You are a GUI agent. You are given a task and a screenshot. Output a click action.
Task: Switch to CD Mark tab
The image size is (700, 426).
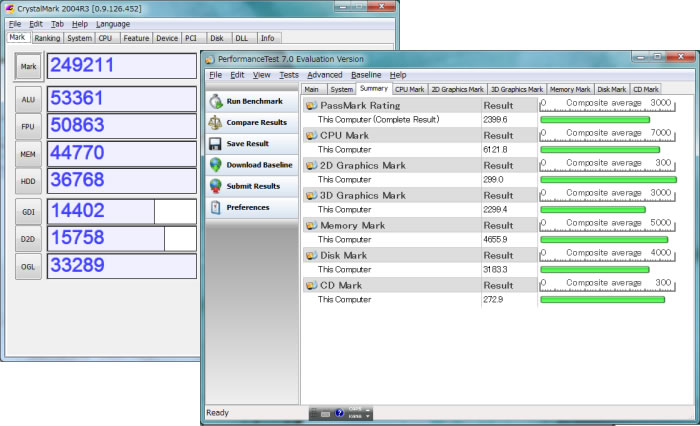point(646,89)
